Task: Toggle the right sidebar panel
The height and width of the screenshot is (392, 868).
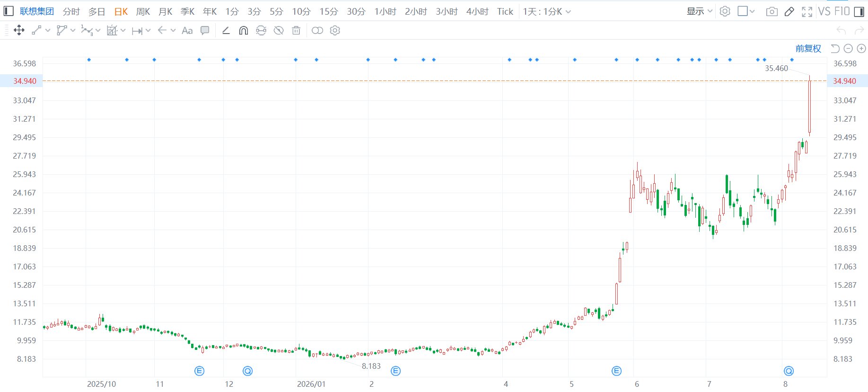Action: [x=859, y=11]
